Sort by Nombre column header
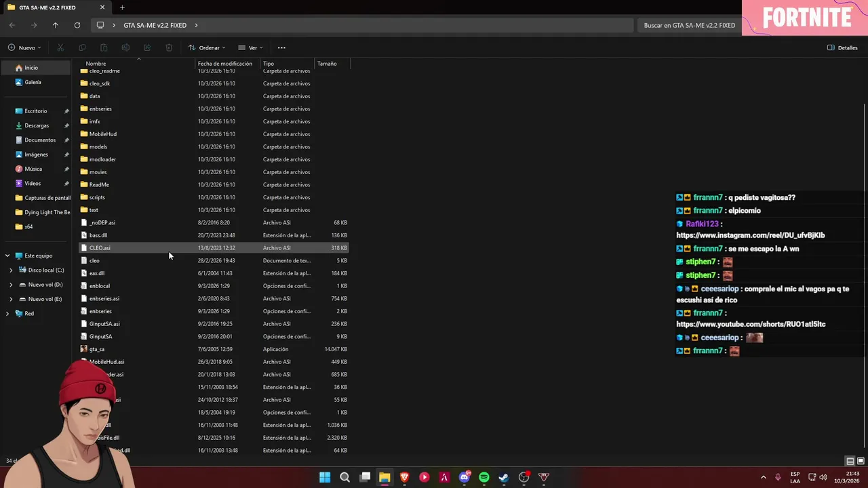The image size is (868, 488). pyautogui.click(x=96, y=63)
